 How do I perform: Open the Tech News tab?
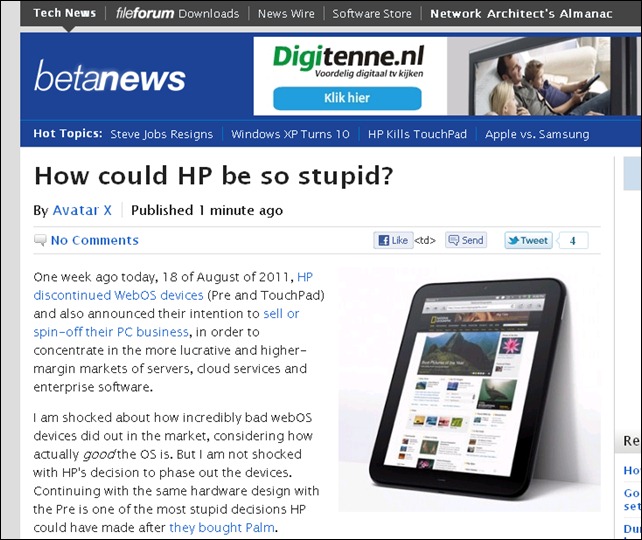(x=64, y=13)
